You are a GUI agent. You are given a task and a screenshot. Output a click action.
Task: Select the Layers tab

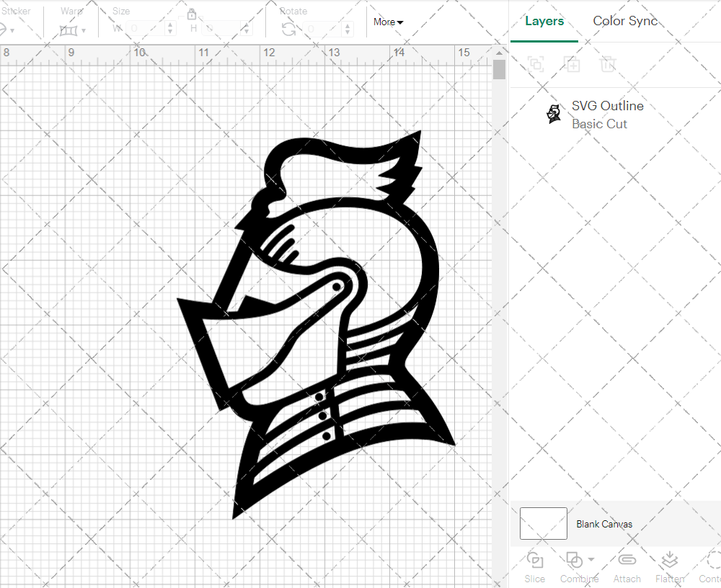[544, 21]
